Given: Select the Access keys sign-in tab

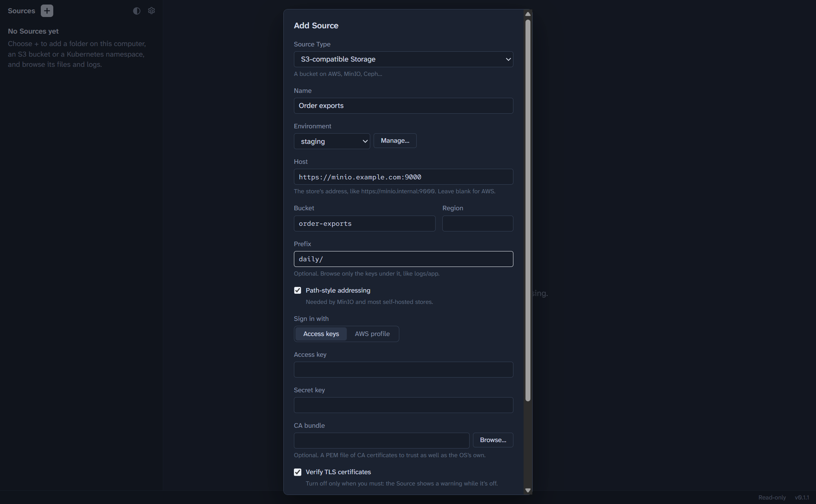Looking at the screenshot, I should pos(321,334).
